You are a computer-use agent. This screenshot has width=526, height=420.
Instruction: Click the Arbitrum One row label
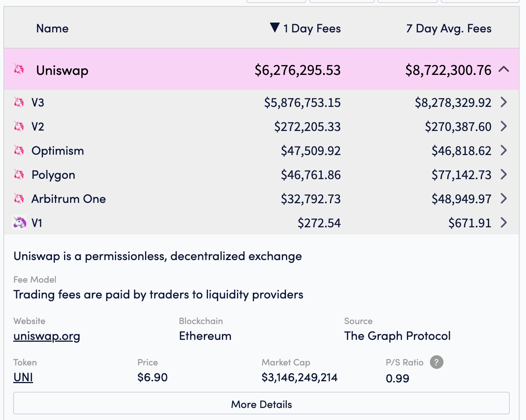pyautogui.click(x=69, y=199)
